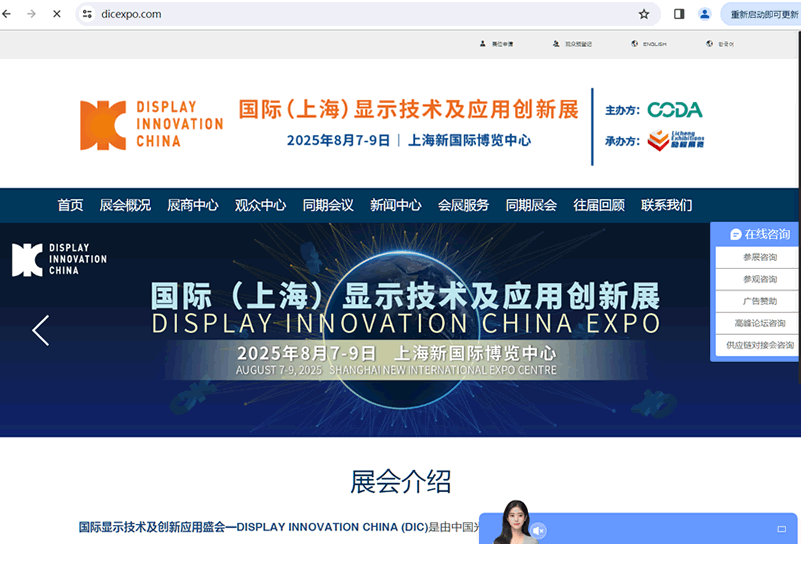Click the 重新启动即可更新 update button
This screenshot has width=801, height=563.
[x=761, y=14]
